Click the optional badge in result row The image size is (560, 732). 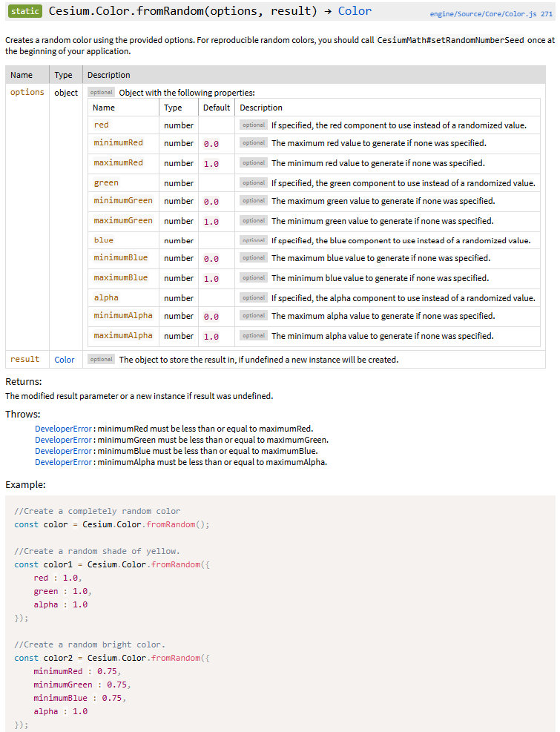[102, 360]
